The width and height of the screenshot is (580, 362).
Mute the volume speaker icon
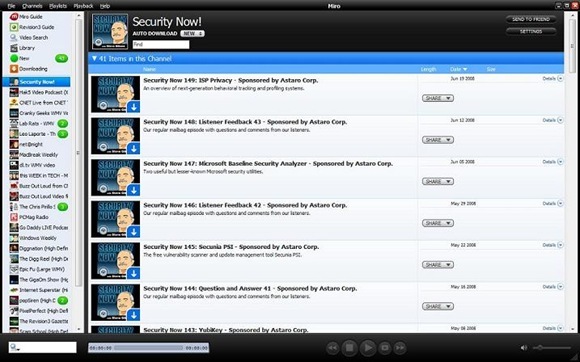[524, 348]
